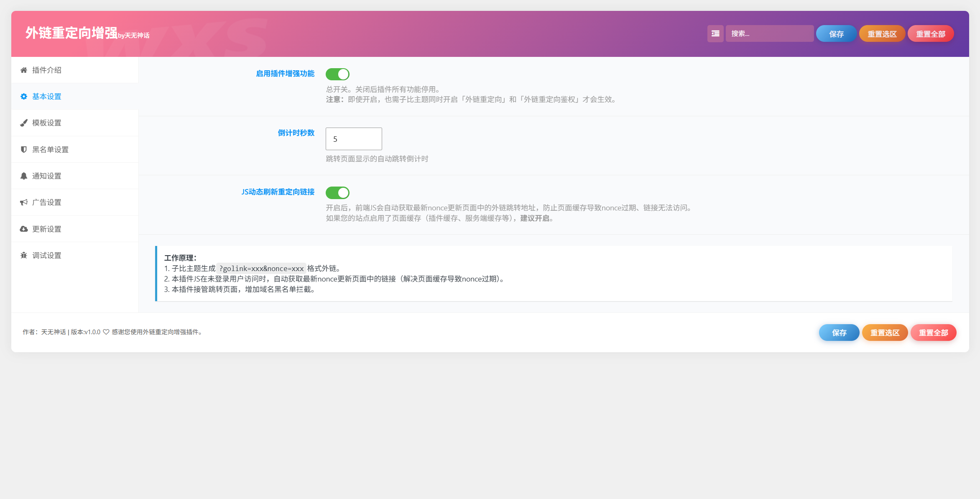980x499 pixels.
Task: Open 黑名单设置 section
Action: click(x=75, y=150)
